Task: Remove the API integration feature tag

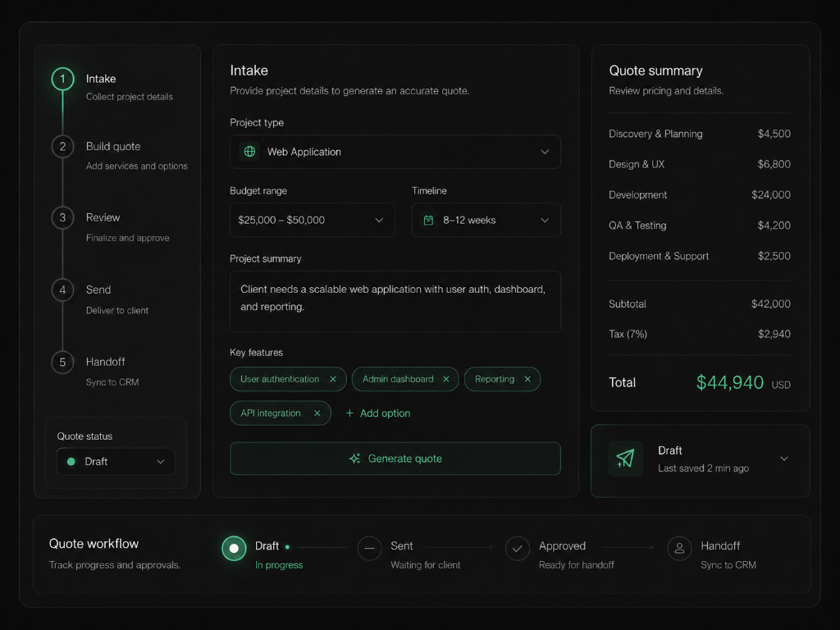Action: tap(317, 413)
